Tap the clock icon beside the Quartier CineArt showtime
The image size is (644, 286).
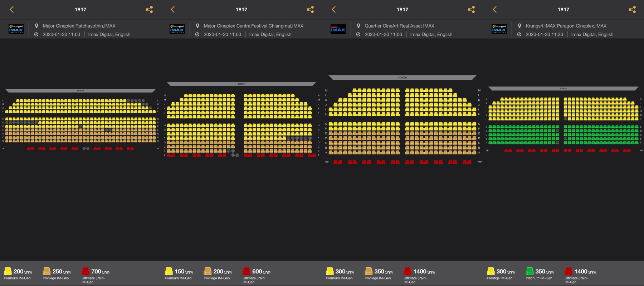tap(358, 35)
